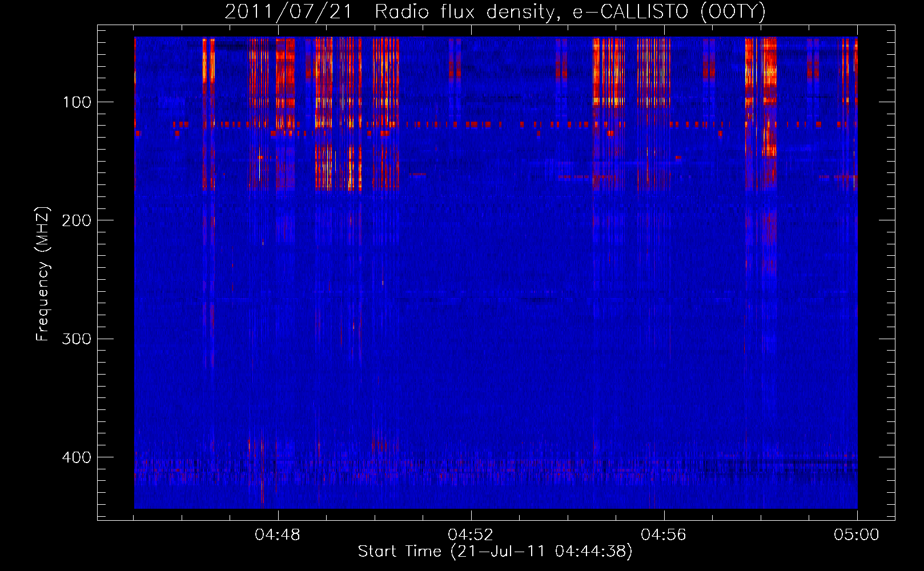Click the plot title mentioning e-CALLISTO (OOTY)
924x571 pixels.
(495, 12)
